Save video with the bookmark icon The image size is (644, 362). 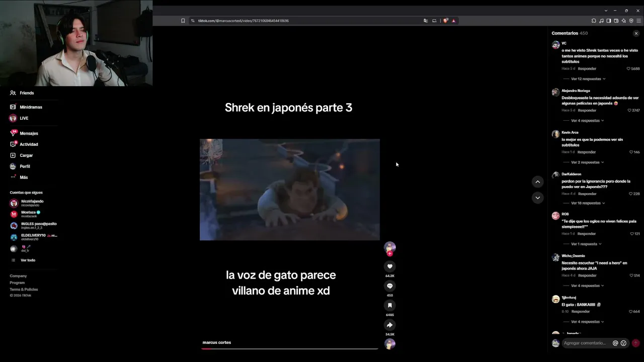(x=389, y=305)
